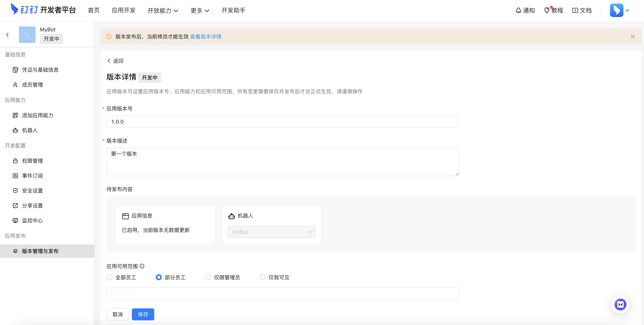Open the 查看版本详情 link
This screenshot has width=644, height=325.
coord(205,37)
